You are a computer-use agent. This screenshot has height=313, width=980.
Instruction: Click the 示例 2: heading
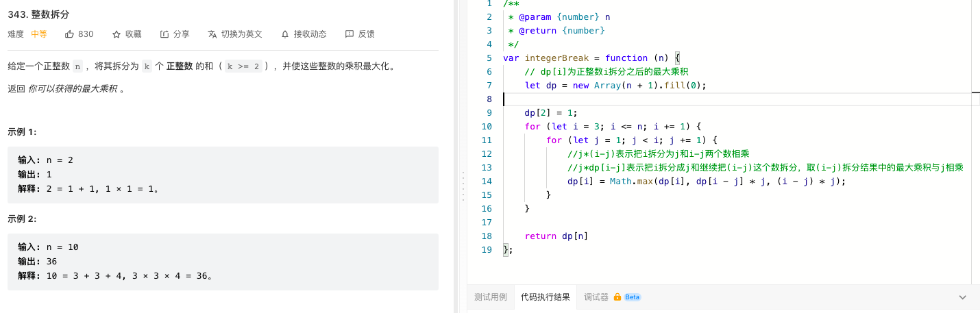[x=23, y=218]
